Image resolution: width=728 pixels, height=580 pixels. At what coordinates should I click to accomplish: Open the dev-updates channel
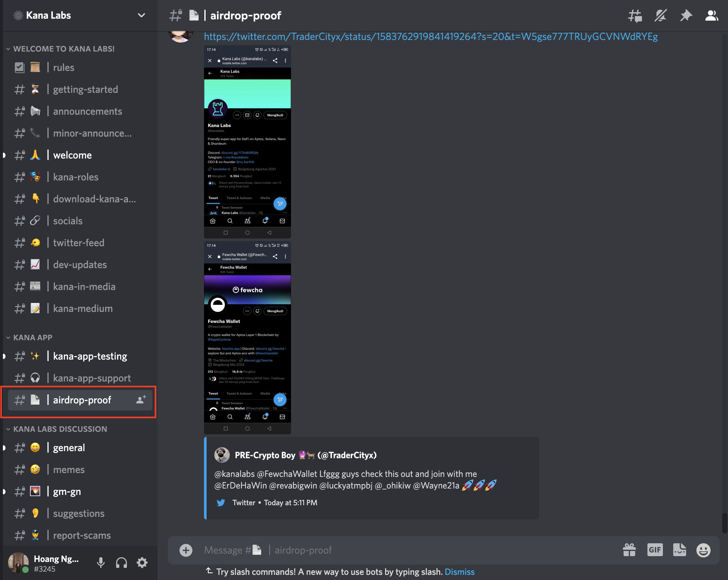(80, 265)
